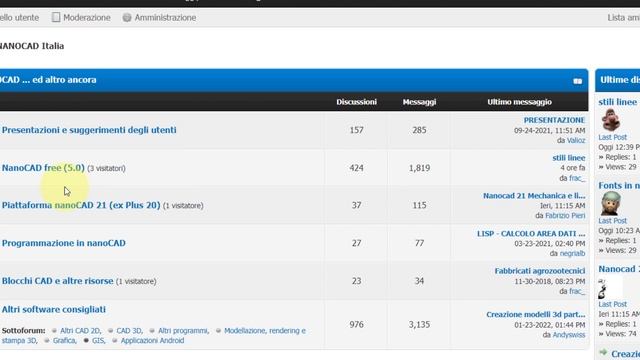Click the GIS subforum status icon
This screenshot has height=360, width=640.
86,340
